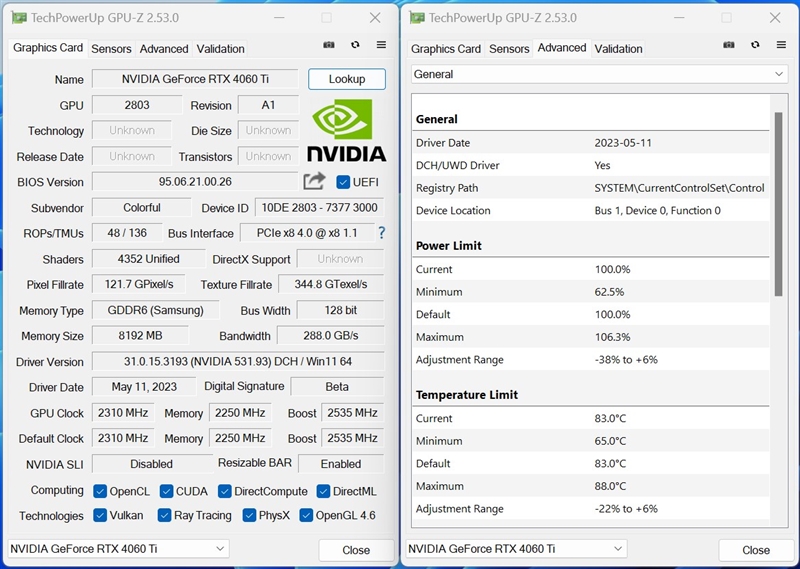Click the Driver Version field

(x=238, y=361)
